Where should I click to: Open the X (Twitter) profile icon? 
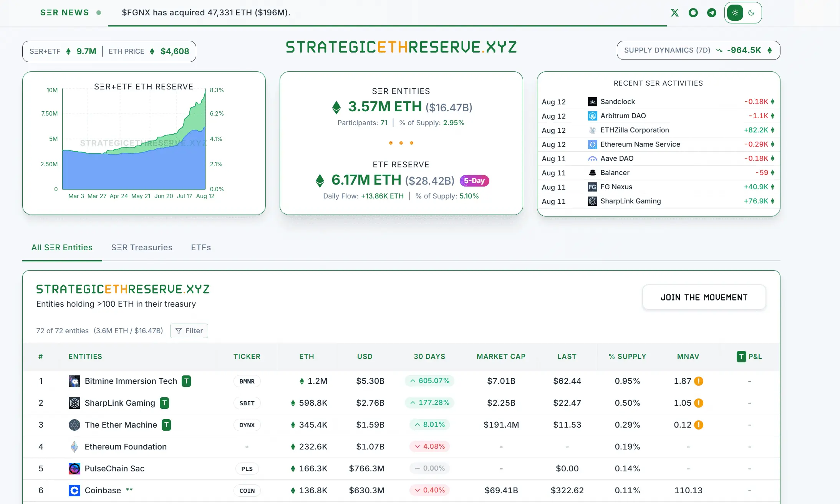[675, 13]
